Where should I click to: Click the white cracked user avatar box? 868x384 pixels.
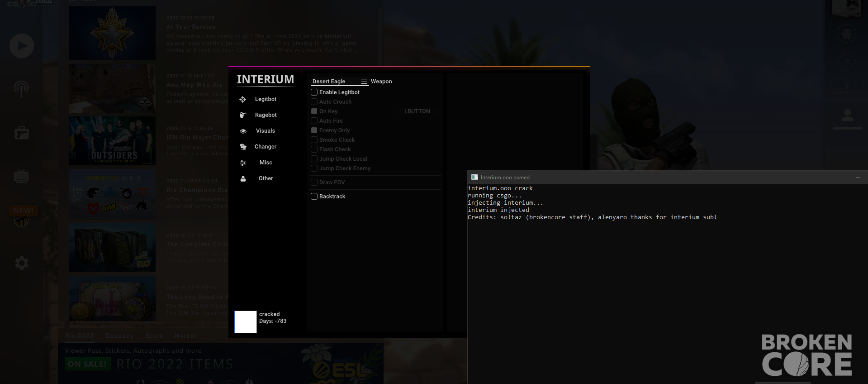245,322
